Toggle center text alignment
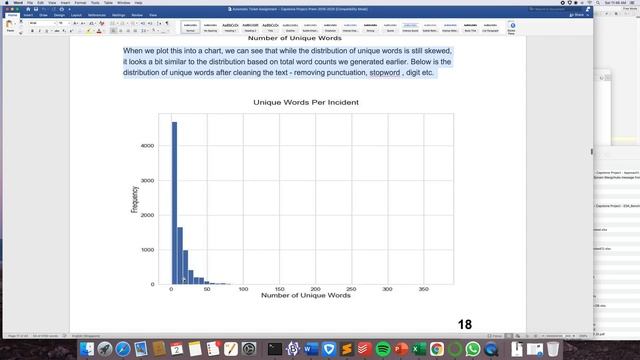This screenshot has height=360, width=640. pos(120,31)
